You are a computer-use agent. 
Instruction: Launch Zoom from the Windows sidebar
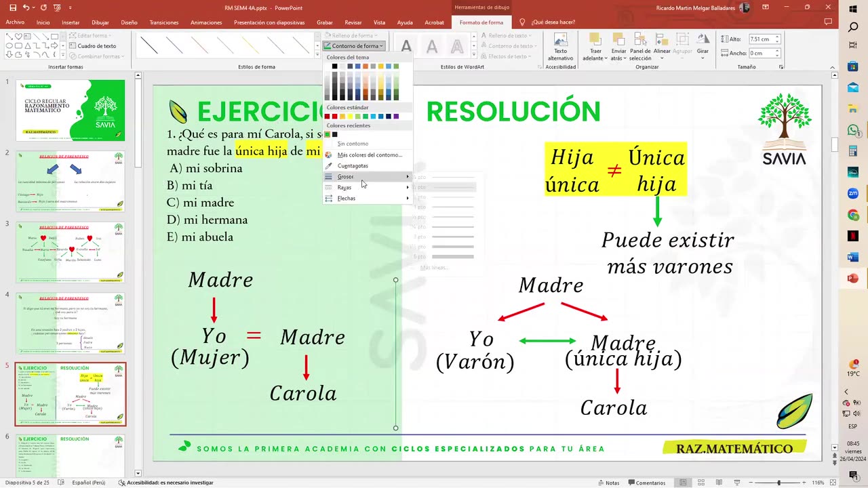pyautogui.click(x=853, y=193)
